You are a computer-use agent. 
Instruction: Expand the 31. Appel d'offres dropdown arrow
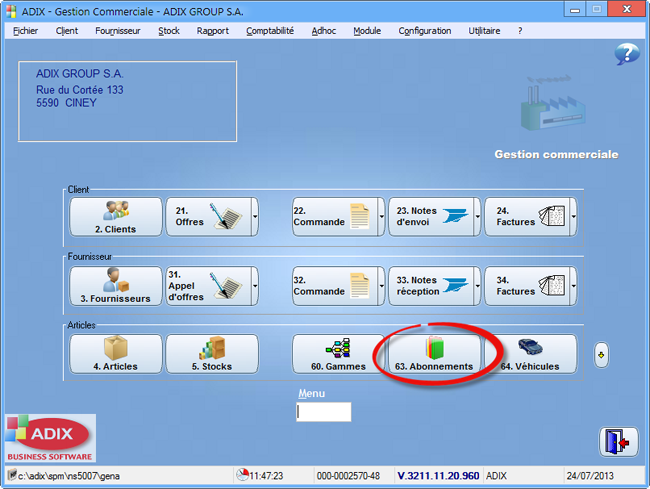(x=255, y=286)
